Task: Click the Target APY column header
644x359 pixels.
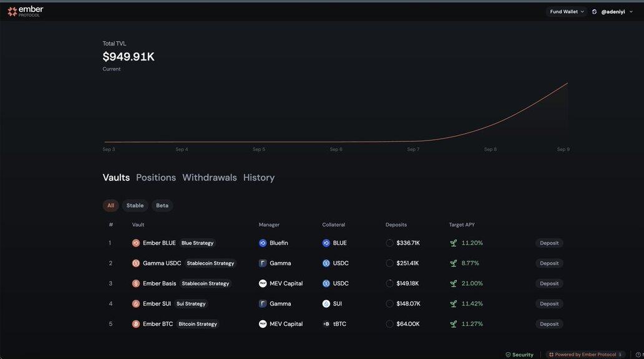Action: point(462,225)
